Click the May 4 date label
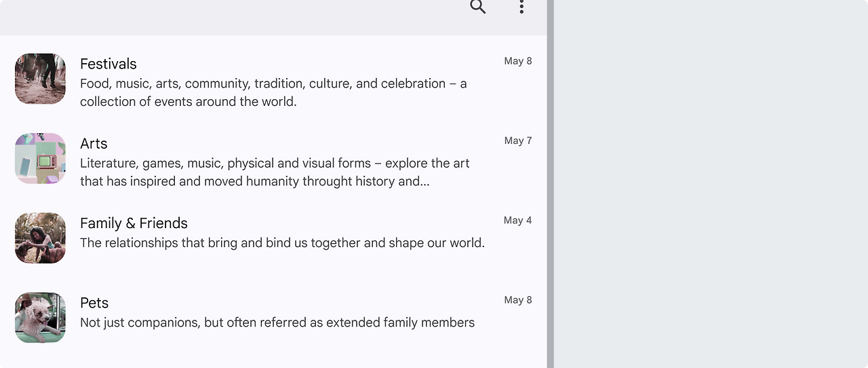Image resolution: width=868 pixels, height=368 pixels. tap(518, 220)
